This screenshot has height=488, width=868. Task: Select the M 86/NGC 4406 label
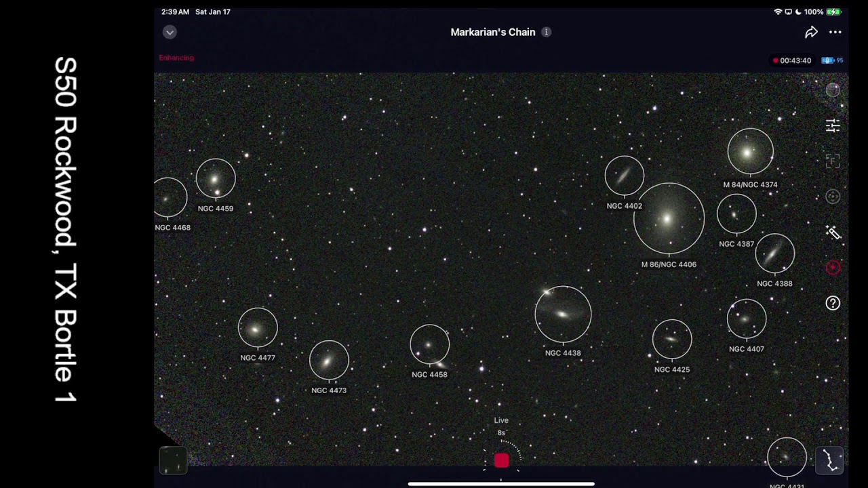coord(669,265)
